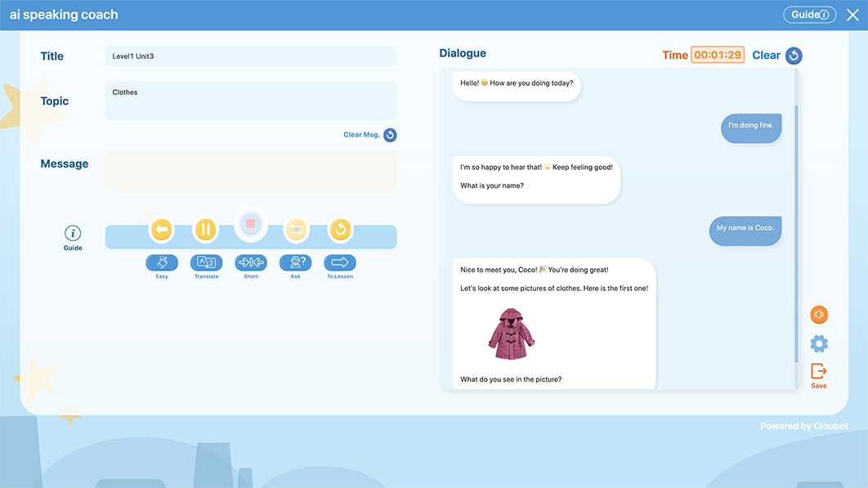Image resolution: width=868 pixels, height=488 pixels.
Task: Choose the Short response option
Action: (251, 262)
